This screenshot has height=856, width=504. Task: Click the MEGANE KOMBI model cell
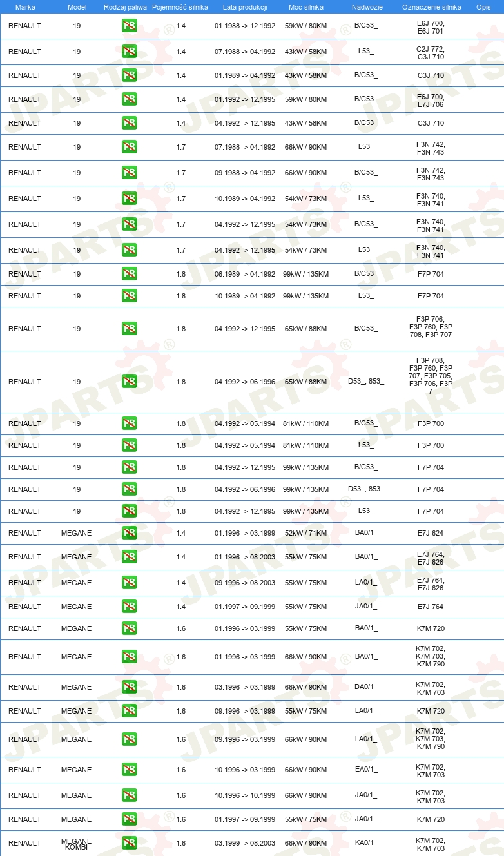pos(76,844)
